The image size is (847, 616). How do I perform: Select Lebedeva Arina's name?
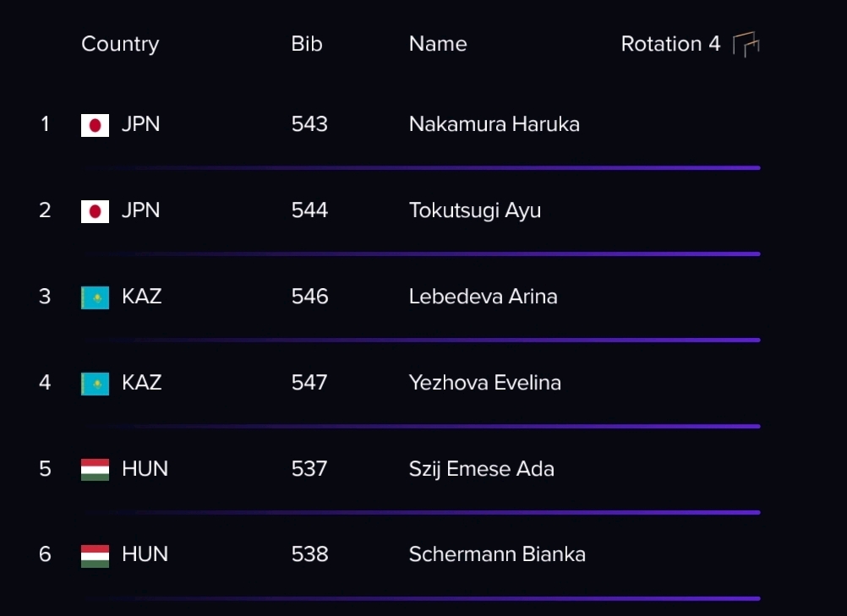point(483,297)
